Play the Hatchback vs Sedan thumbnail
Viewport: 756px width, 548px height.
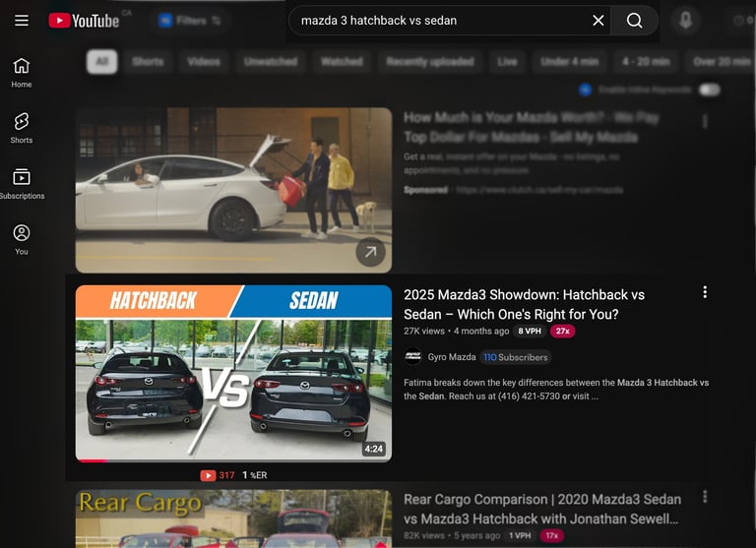[x=233, y=373]
